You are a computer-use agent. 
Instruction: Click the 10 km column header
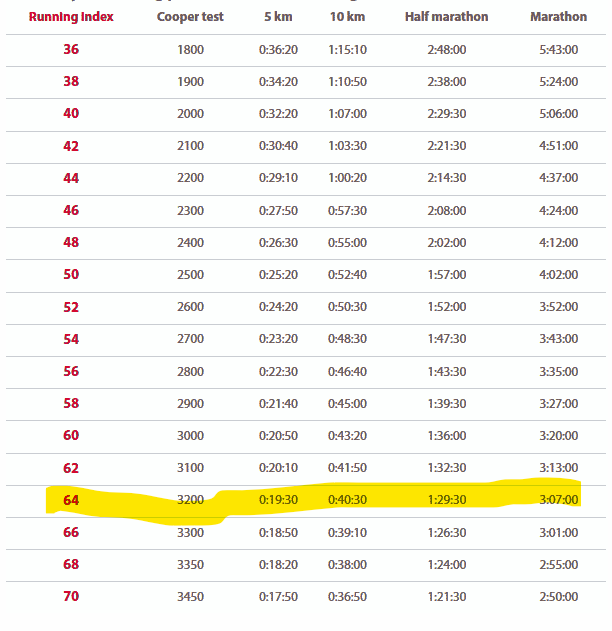coord(347,17)
